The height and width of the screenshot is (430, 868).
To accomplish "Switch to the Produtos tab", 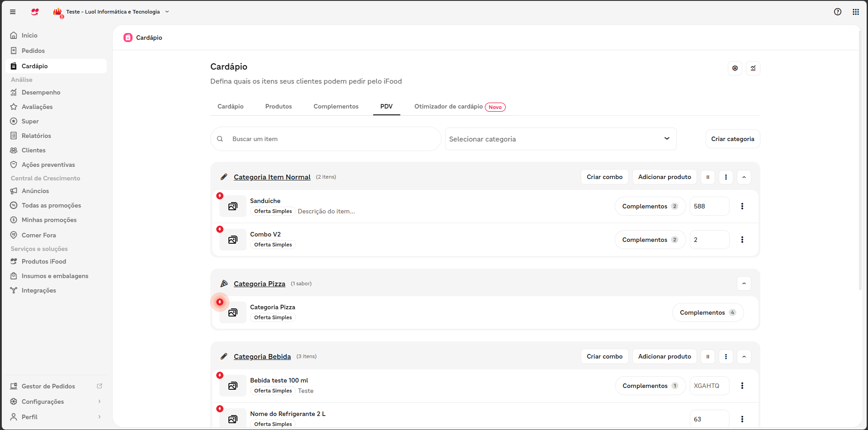I will (279, 106).
